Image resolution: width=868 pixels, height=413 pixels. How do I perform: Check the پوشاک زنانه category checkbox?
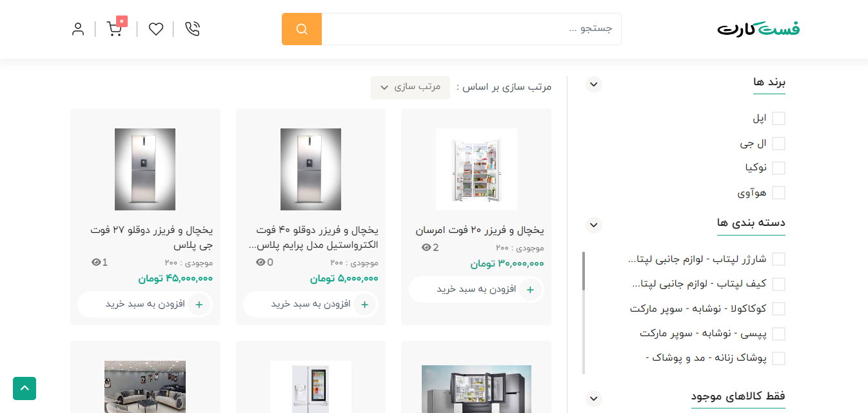[779, 358]
